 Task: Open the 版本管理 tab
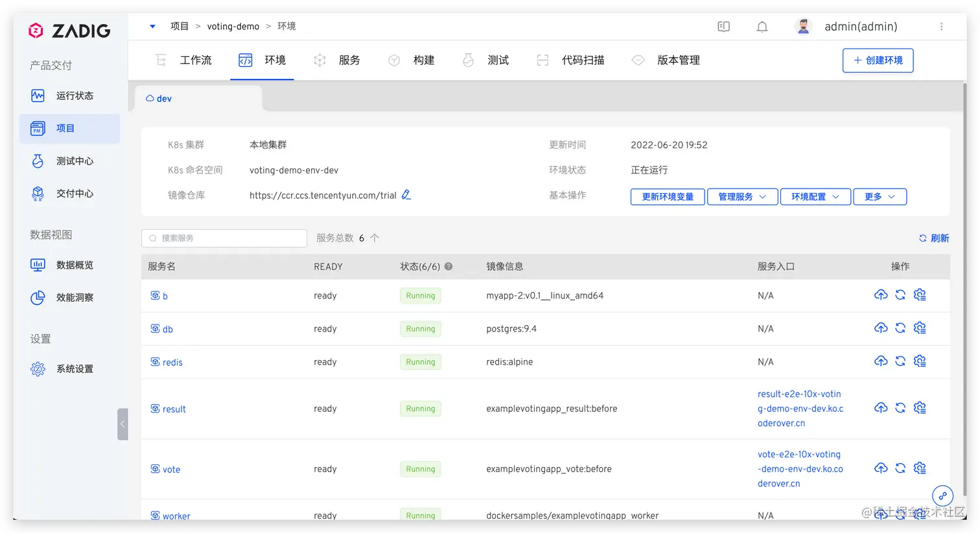pyautogui.click(x=666, y=60)
